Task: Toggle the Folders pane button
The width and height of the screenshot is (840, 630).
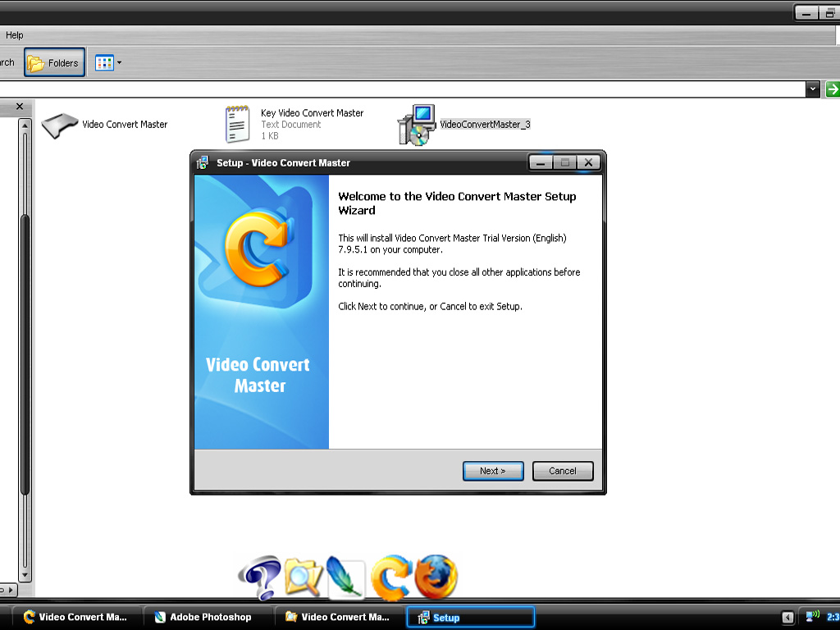Action: 54,62
